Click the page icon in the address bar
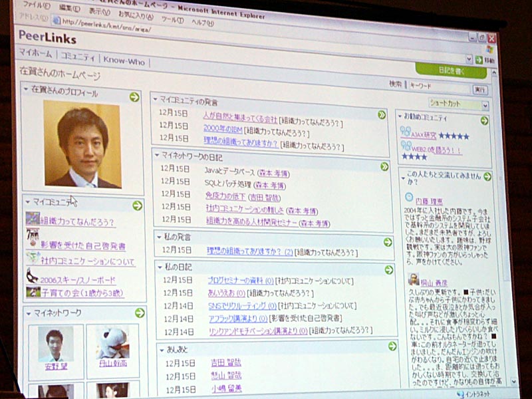 point(57,21)
